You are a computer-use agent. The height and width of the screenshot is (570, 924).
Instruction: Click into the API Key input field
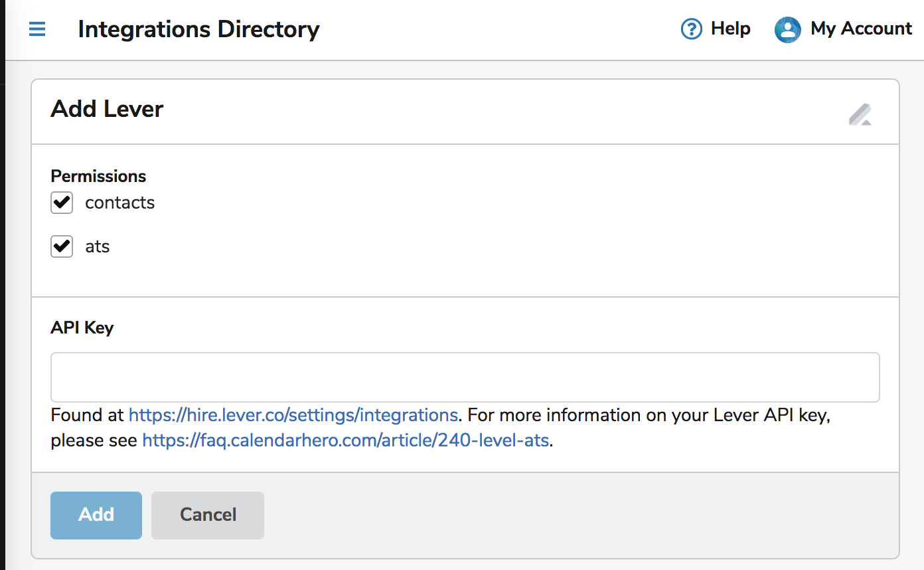coord(465,377)
